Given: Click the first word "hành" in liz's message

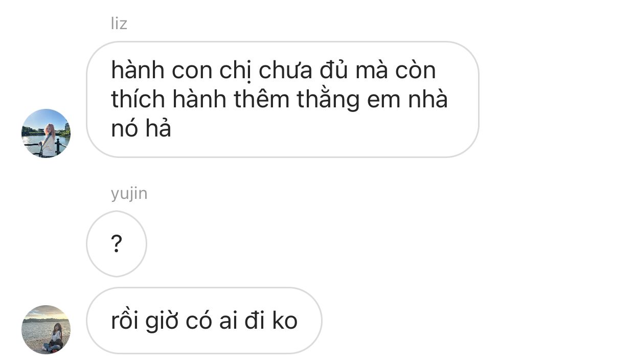Looking at the screenshot, I should pyautogui.click(x=138, y=70).
